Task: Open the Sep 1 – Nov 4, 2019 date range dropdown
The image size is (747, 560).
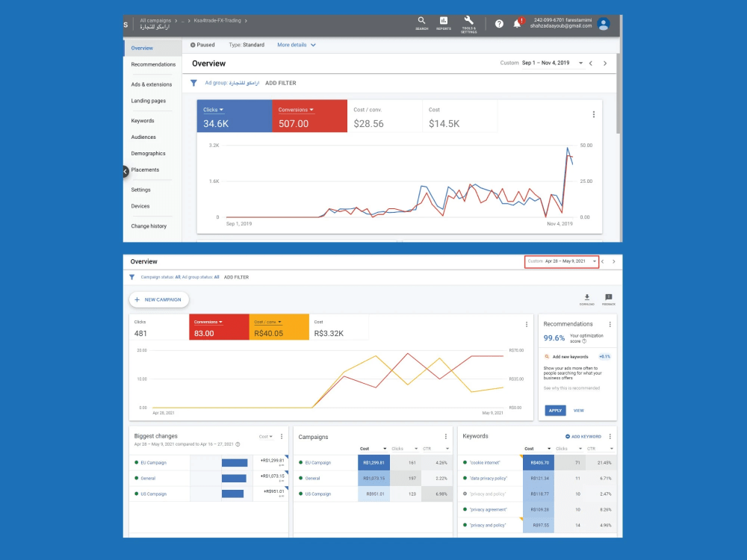Action: tap(552, 63)
